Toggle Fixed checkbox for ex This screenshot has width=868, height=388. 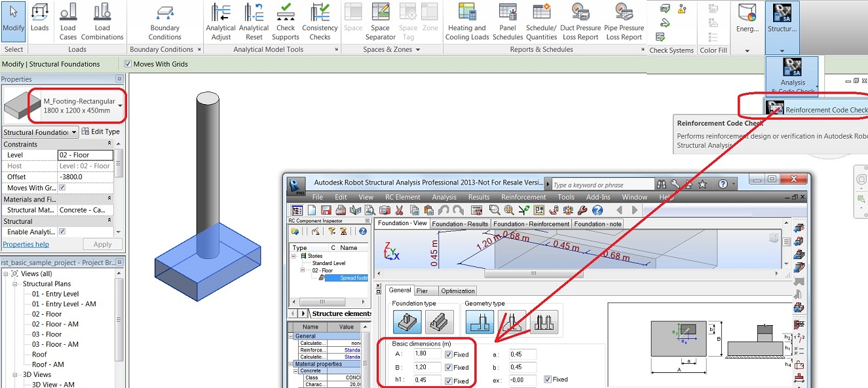547,379
